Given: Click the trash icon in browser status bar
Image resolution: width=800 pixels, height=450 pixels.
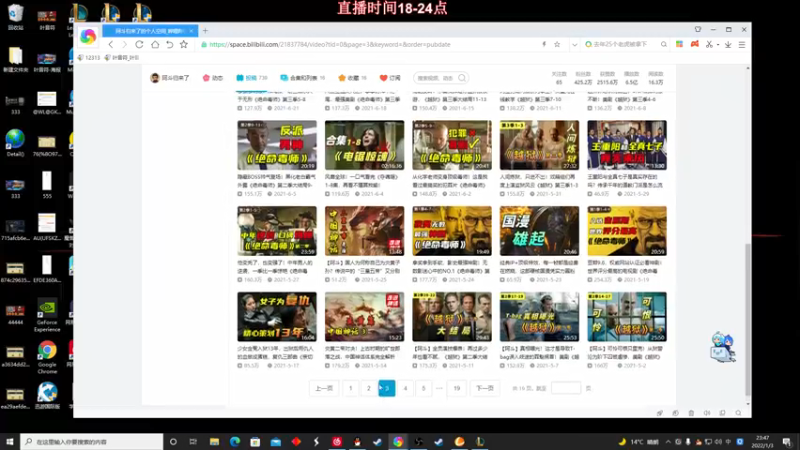Looking at the screenshot, I should pyautogui.click(x=691, y=413).
